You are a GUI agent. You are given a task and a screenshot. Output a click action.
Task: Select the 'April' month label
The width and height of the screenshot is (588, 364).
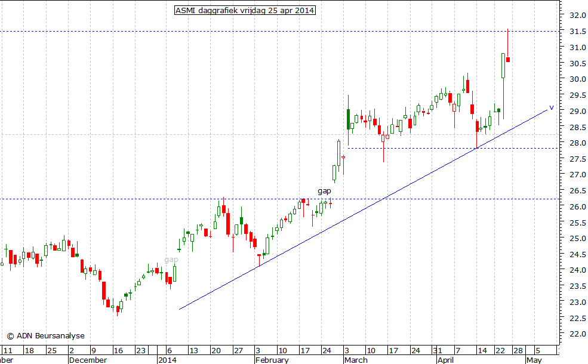click(445, 360)
